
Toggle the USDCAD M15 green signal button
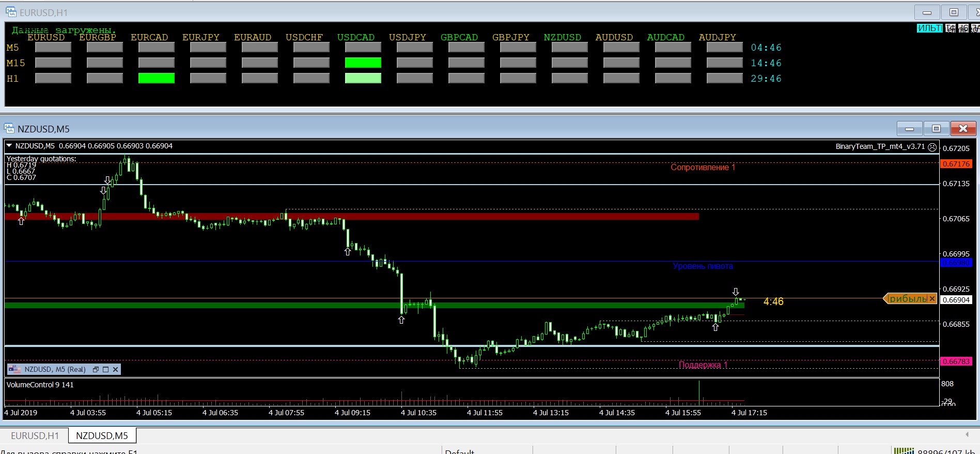(x=363, y=63)
